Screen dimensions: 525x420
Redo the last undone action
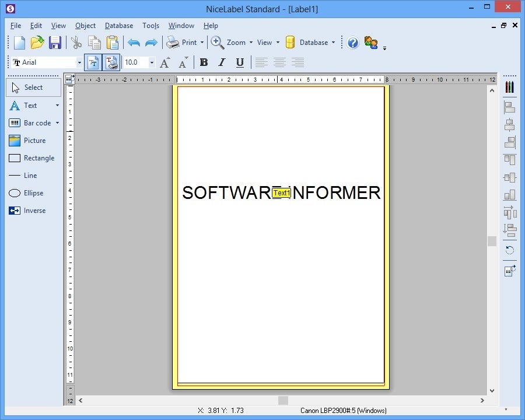coord(151,43)
